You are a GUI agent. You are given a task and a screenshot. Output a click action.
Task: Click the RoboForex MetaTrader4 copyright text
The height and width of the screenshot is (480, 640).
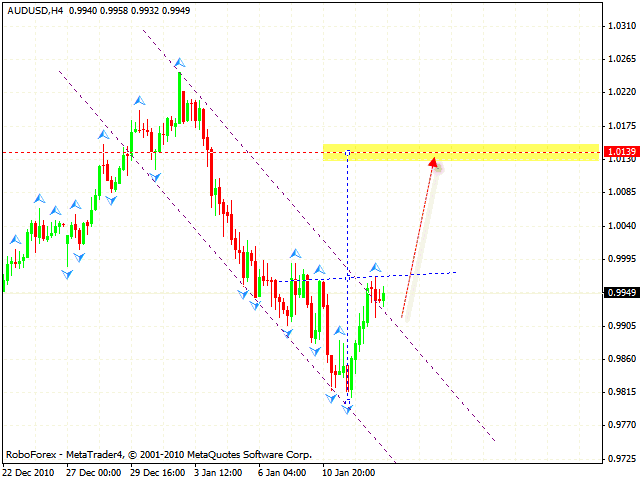tap(159, 455)
